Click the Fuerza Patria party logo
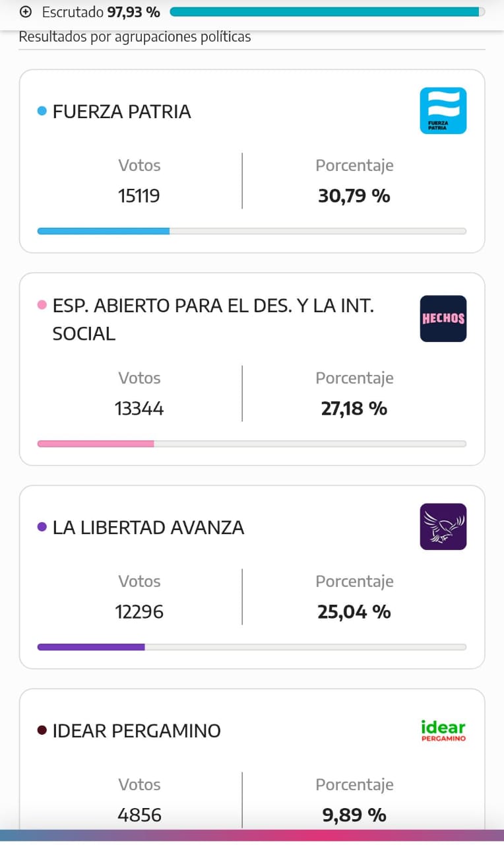The width and height of the screenshot is (504, 845). (443, 111)
